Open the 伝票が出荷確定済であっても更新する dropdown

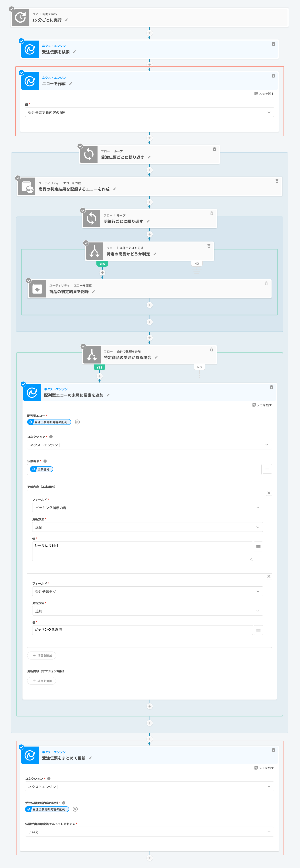(x=149, y=832)
